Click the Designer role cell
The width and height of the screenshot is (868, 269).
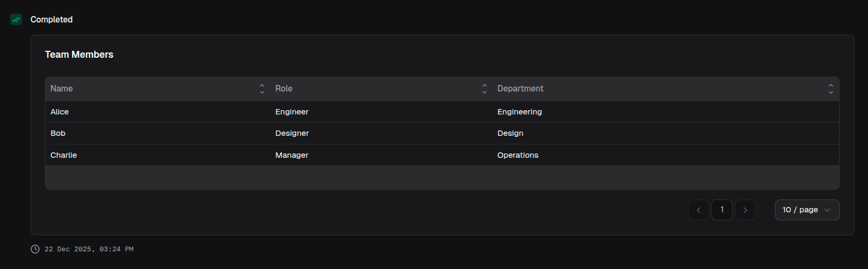point(292,133)
